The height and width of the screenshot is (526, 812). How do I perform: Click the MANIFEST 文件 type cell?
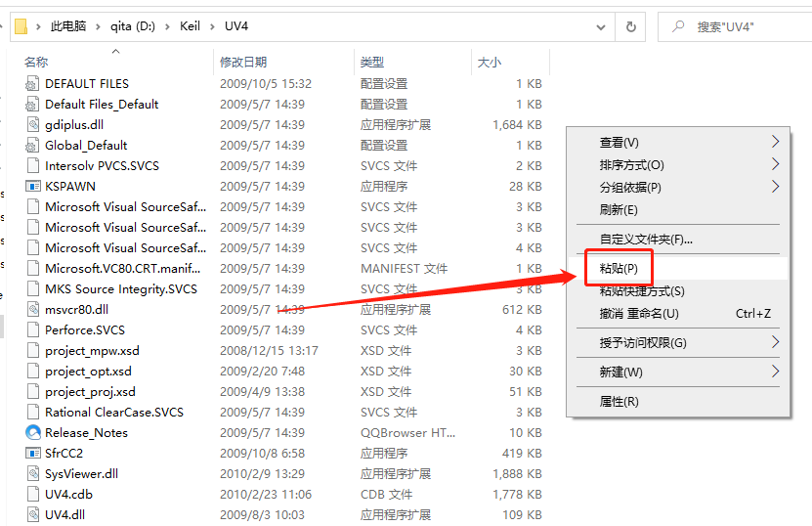click(404, 269)
